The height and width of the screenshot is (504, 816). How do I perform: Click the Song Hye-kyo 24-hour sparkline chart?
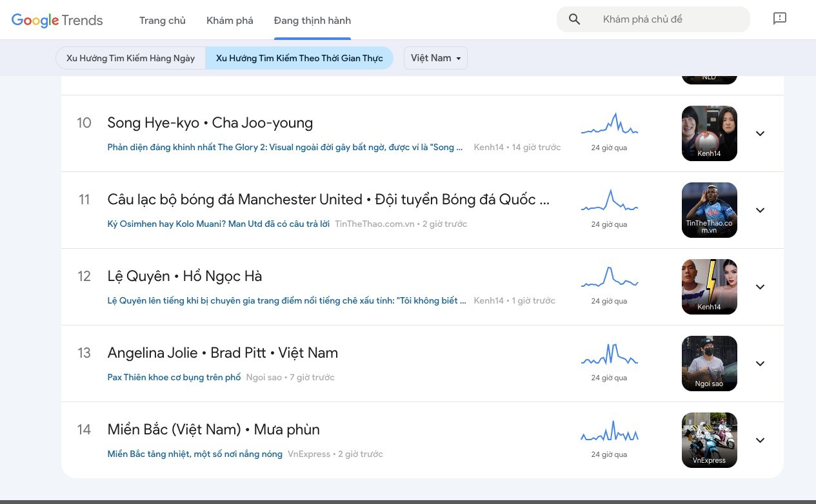[609, 124]
